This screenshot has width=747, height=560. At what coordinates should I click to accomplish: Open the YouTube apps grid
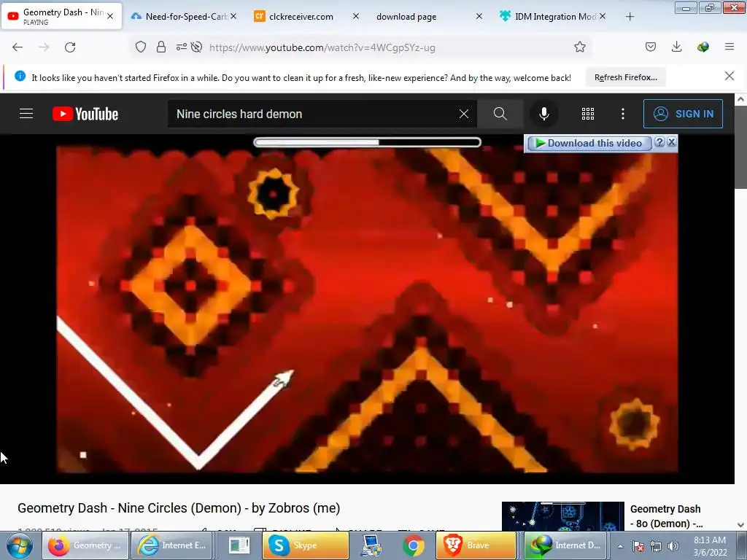click(x=588, y=114)
